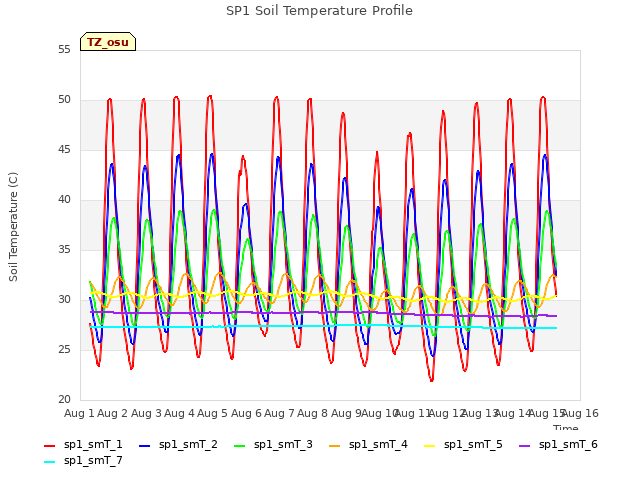
Task: Click the 30 y-axis tick label
Action: [x=64, y=300]
